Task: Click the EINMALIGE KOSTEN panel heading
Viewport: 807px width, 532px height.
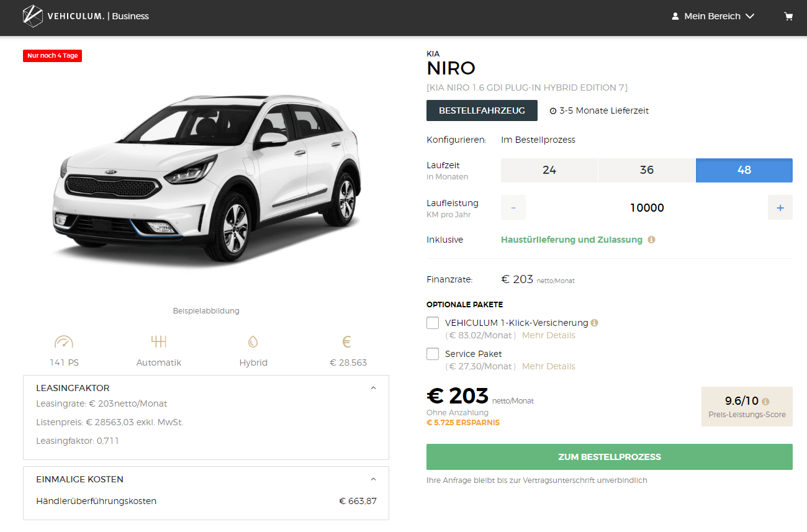Action: pyautogui.click(x=79, y=479)
